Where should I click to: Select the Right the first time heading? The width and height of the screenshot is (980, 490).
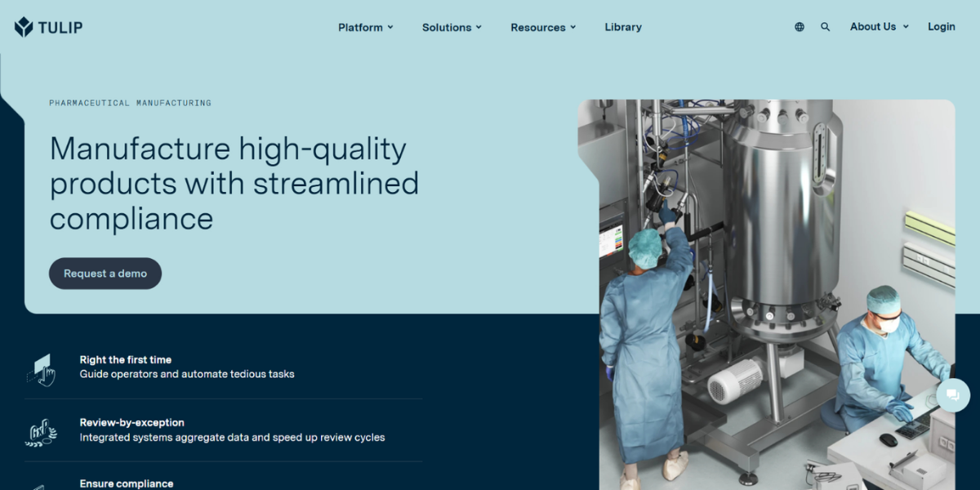[x=126, y=359]
